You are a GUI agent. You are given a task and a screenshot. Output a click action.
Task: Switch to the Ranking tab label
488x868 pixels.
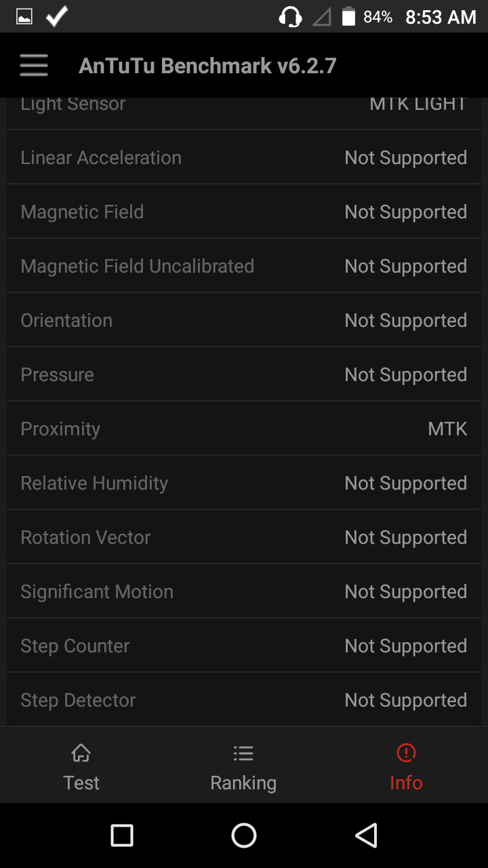pyautogui.click(x=243, y=783)
